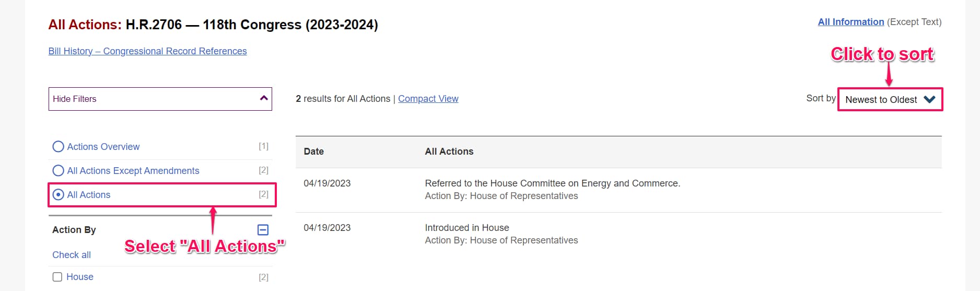Click the Sort by label
The height and width of the screenshot is (291, 980).
(821, 98)
